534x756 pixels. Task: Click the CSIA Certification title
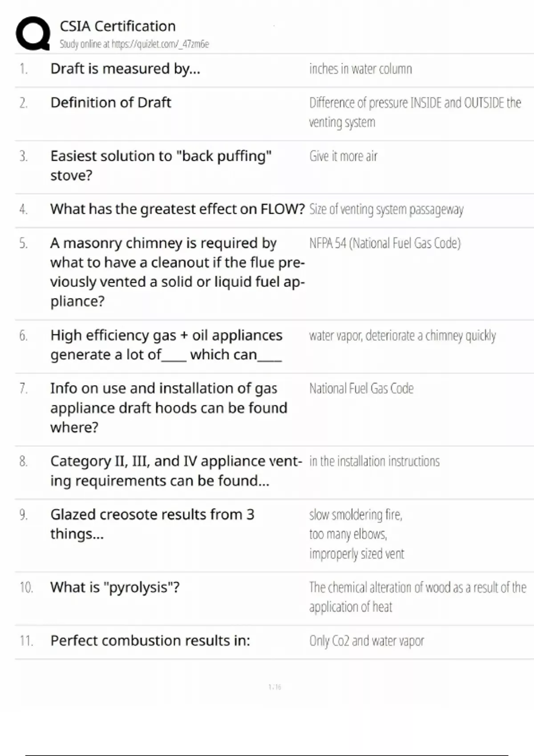118,26
